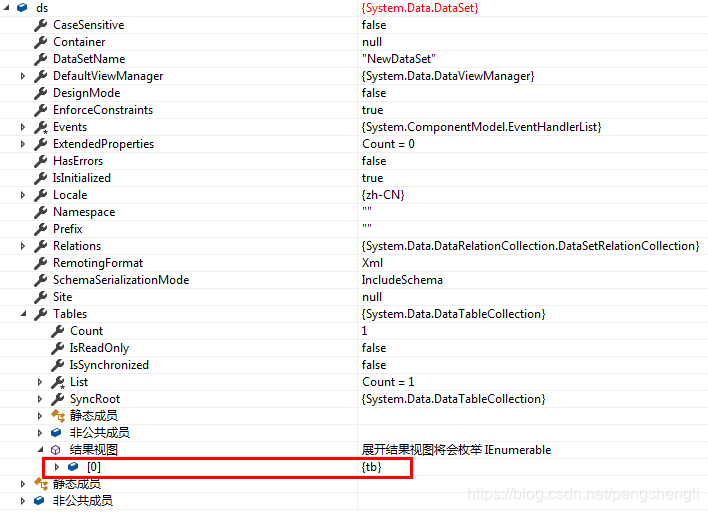708x512 pixels.
Task: Click the "Count = 1" List value
Action: point(388,382)
